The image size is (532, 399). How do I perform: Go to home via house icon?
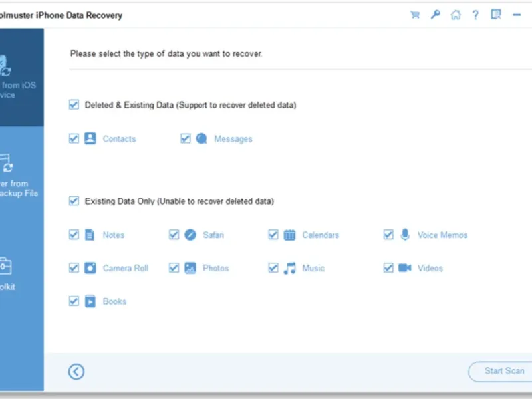point(456,15)
